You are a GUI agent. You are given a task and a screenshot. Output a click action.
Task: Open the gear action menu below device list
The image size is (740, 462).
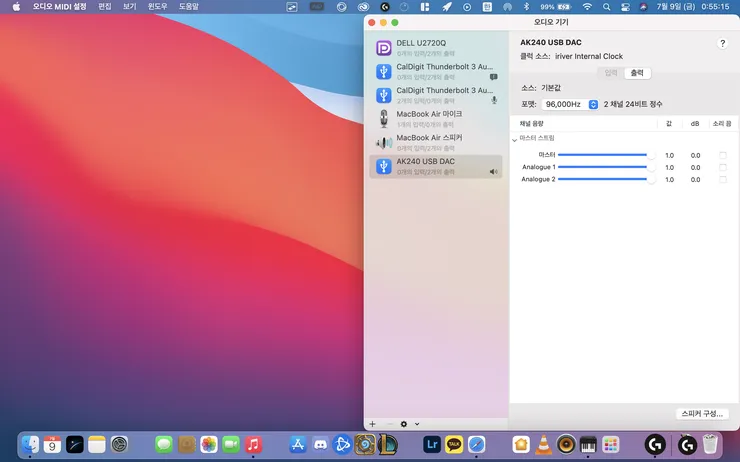(x=404, y=424)
